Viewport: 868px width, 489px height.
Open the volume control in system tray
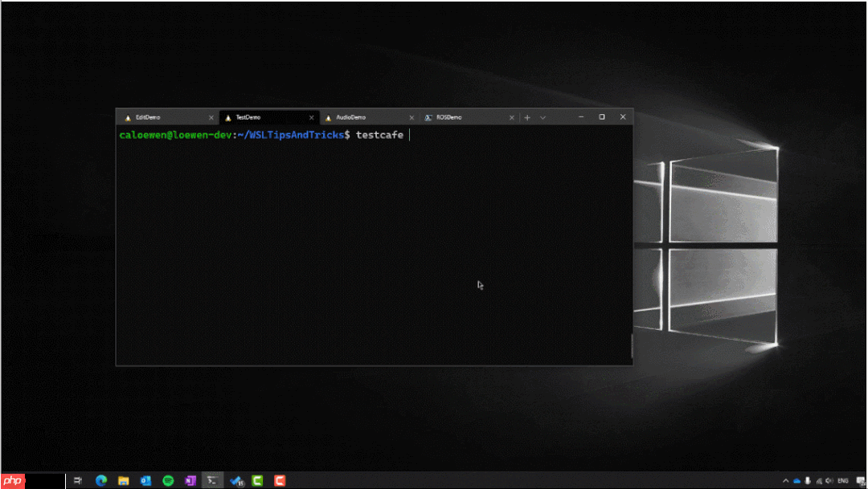829,480
